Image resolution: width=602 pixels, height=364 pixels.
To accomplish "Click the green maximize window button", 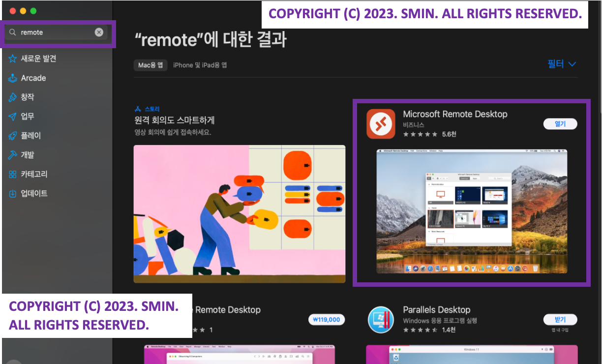I will [33, 11].
